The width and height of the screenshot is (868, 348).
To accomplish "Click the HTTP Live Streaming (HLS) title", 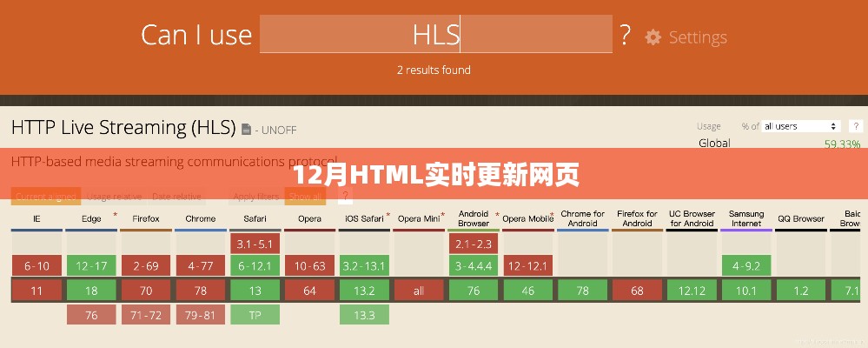I will coord(123,128).
